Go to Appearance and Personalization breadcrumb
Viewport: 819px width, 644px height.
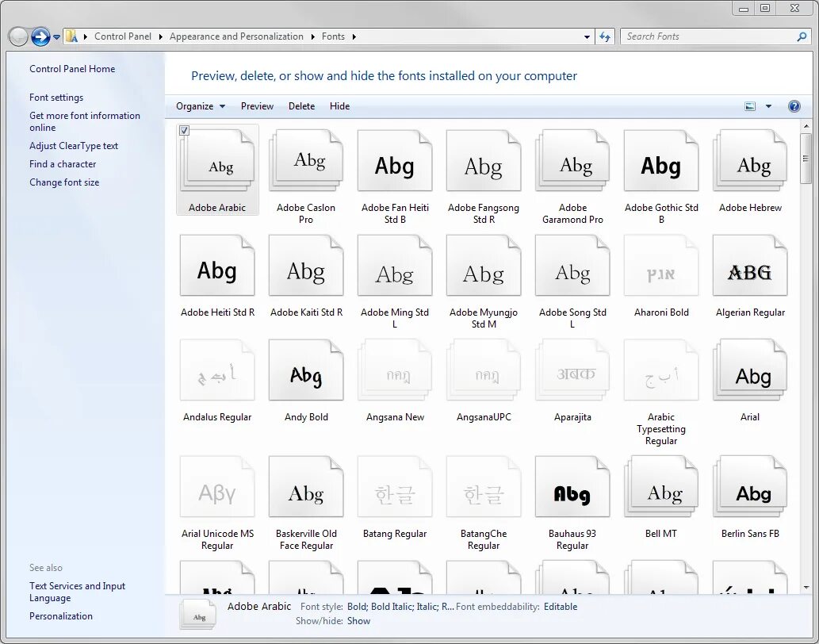click(236, 36)
